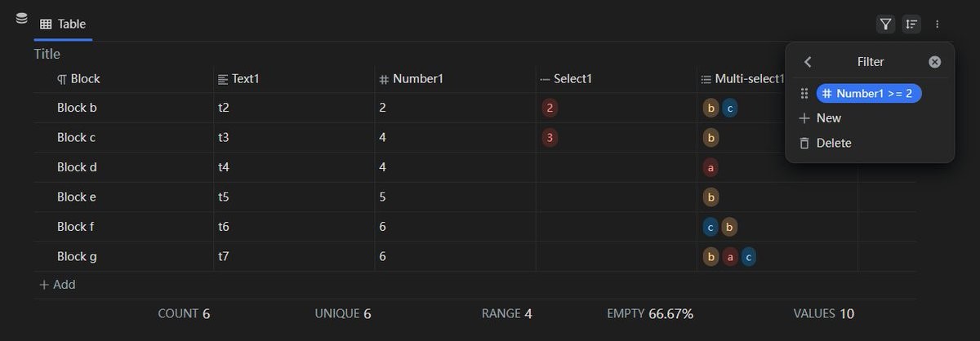Click the red tag a for Block d
Screen dimensions: 980x341
click(711, 167)
